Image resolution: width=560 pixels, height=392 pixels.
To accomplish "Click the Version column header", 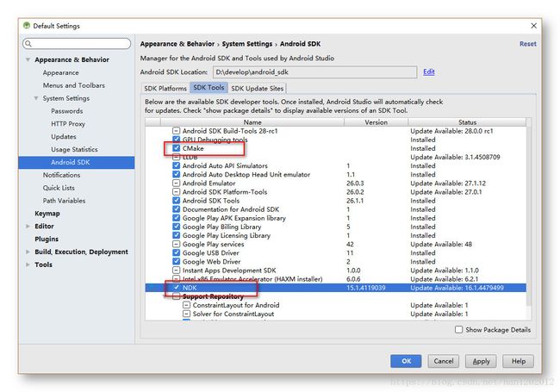I will coord(376,122).
